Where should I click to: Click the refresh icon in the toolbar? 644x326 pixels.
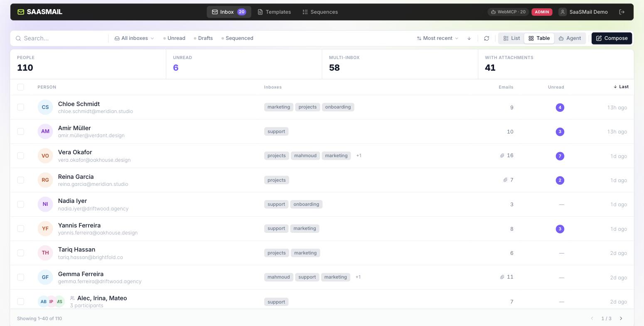tap(487, 38)
